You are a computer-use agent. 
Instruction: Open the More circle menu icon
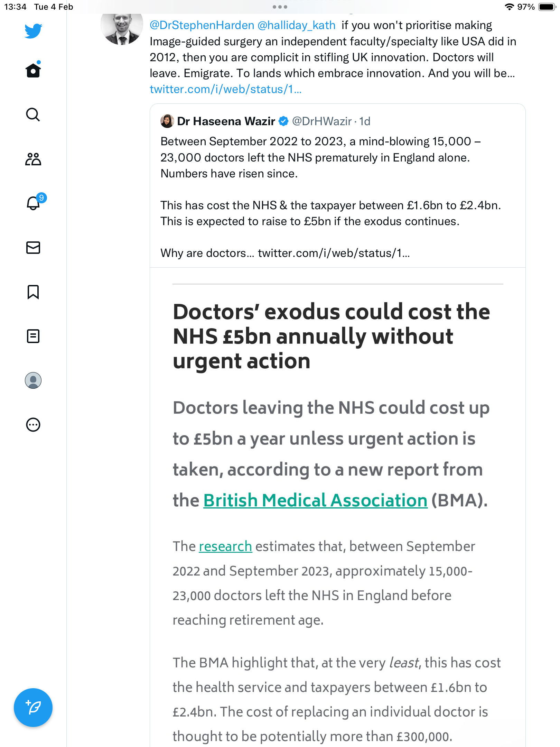tap(33, 425)
